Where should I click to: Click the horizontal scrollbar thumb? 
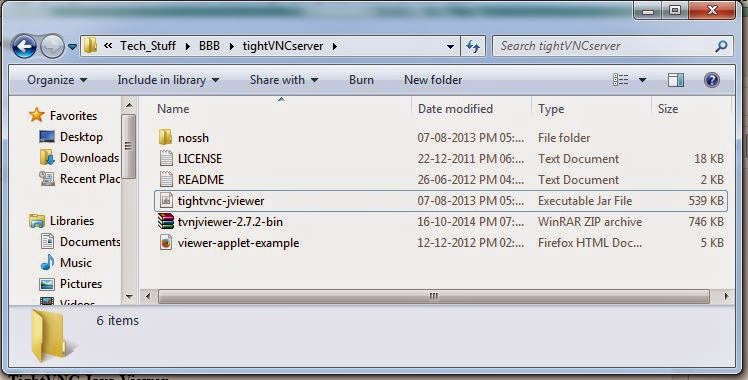tap(434, 297)
